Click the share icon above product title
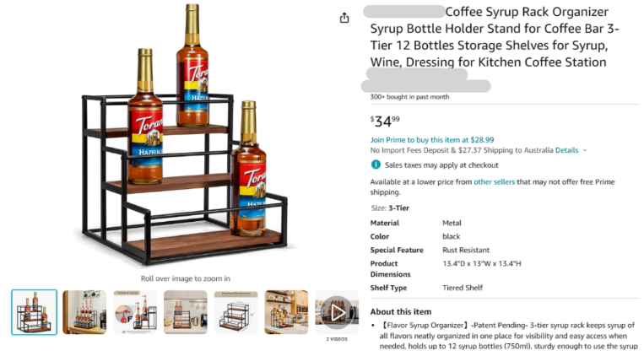The height and width of the screenshot is (356, 644). (x=344, y=18)
